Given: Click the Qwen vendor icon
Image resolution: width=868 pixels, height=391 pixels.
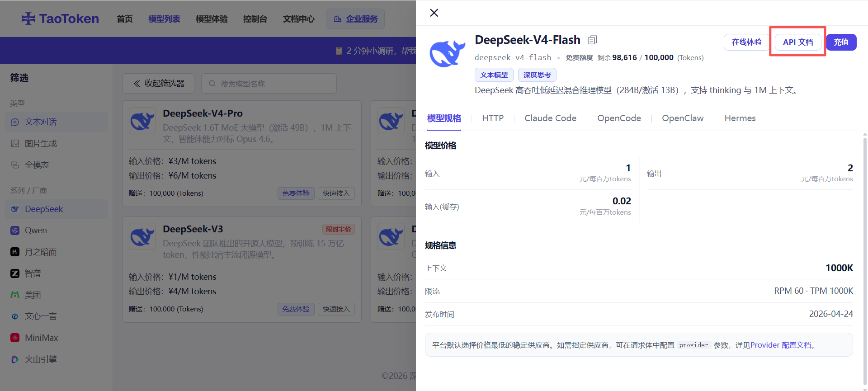Looking at the screenshot, I should click(15, 231).
